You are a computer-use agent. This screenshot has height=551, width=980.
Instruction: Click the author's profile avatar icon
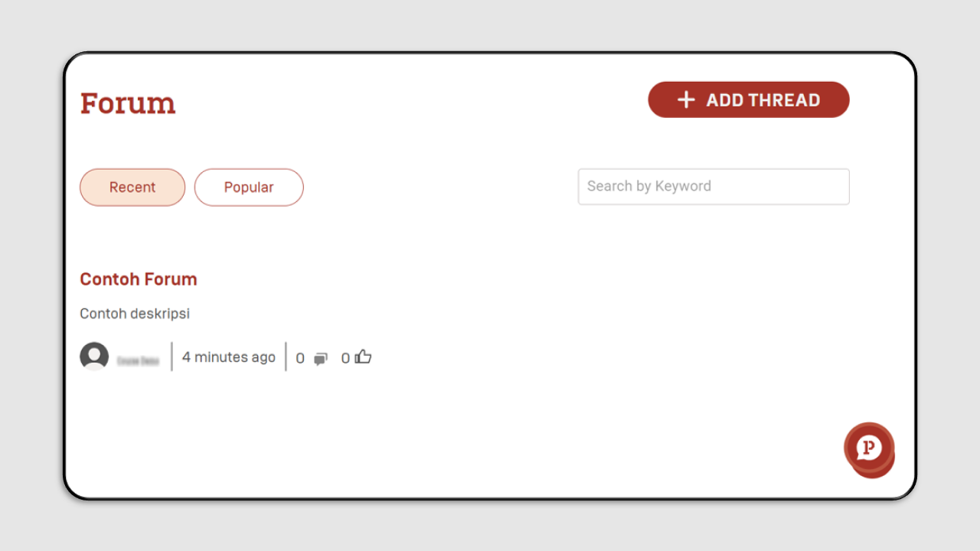point(94,357)
